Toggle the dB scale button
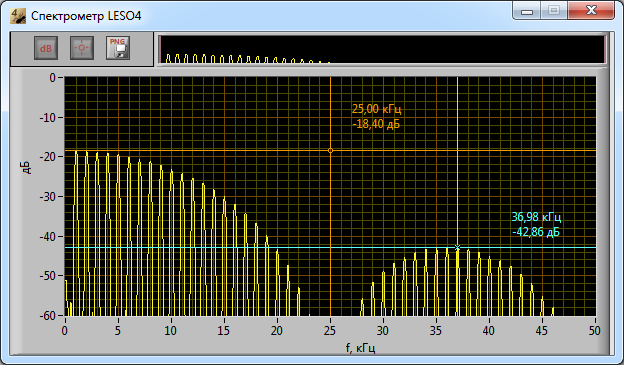The width and height of the screenshot is (624, 365). (46, 48)
